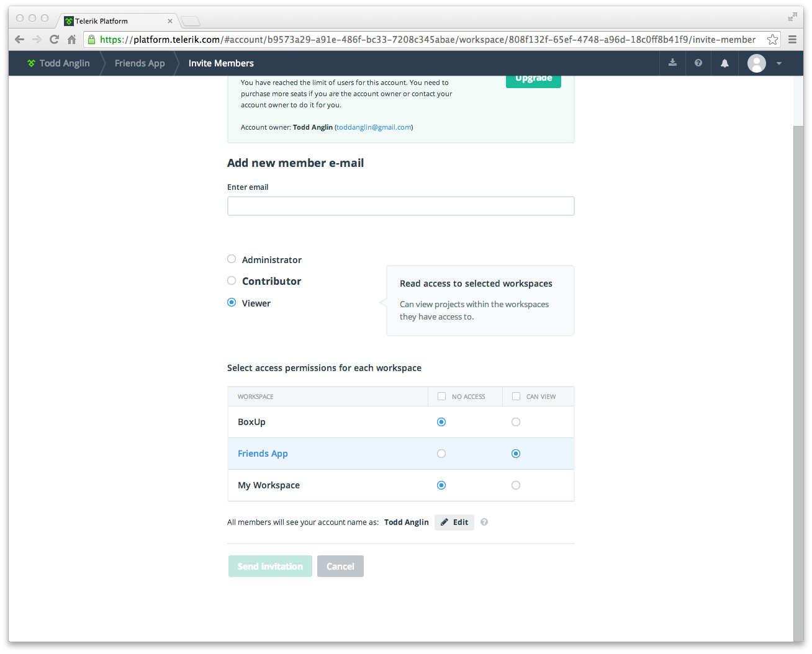The height and width of the screenshot is (654, 812).
Task: Close the Telerik Platform tab
Action: pos(170,21)
